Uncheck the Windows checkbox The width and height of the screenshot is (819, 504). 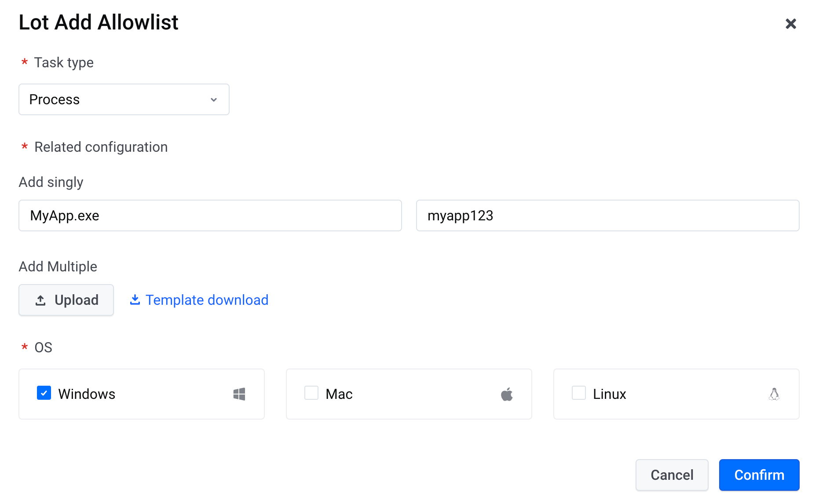point(44,393)
